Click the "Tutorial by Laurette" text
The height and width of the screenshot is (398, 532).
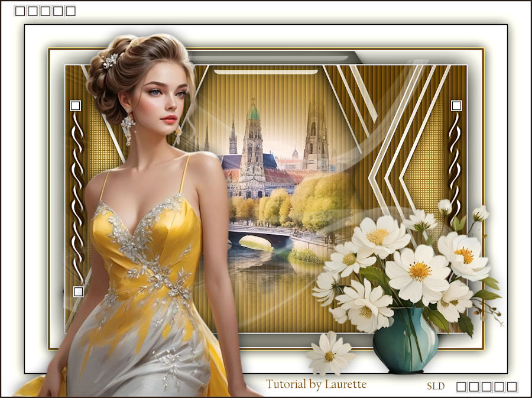pyautogui.click(x=316, y=384)
